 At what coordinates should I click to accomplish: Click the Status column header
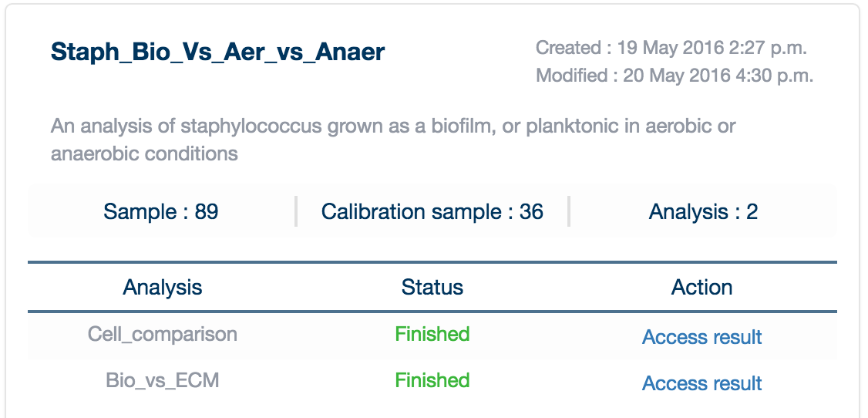pos(432,288)
